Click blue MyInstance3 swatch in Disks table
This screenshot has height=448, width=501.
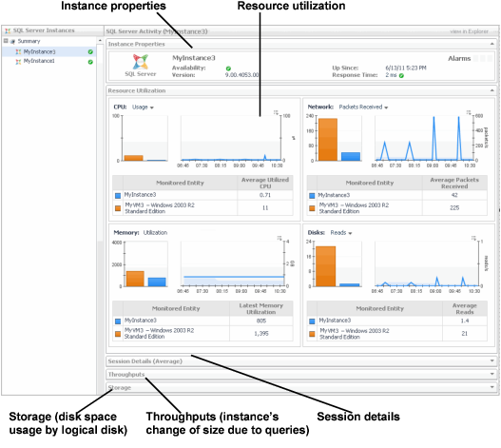(312, 321)
